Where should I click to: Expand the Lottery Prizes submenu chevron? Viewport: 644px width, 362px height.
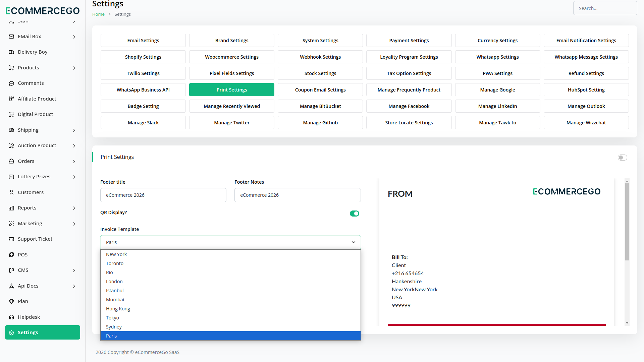[74, 177]
